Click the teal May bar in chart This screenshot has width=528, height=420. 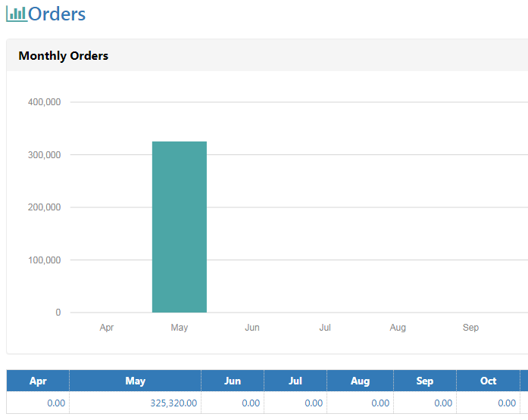(x=180, y=227)
